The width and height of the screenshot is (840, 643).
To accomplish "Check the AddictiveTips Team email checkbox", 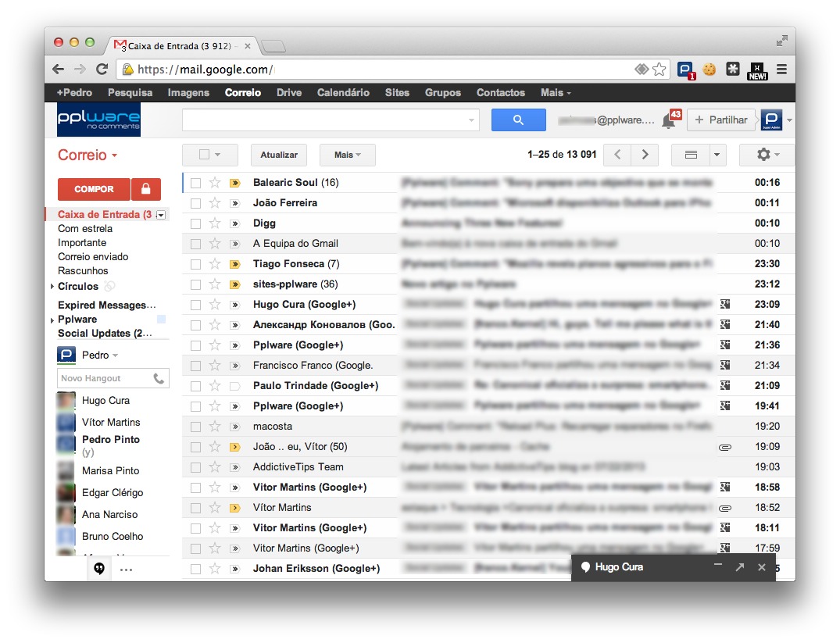I will [x=195, y=468].
